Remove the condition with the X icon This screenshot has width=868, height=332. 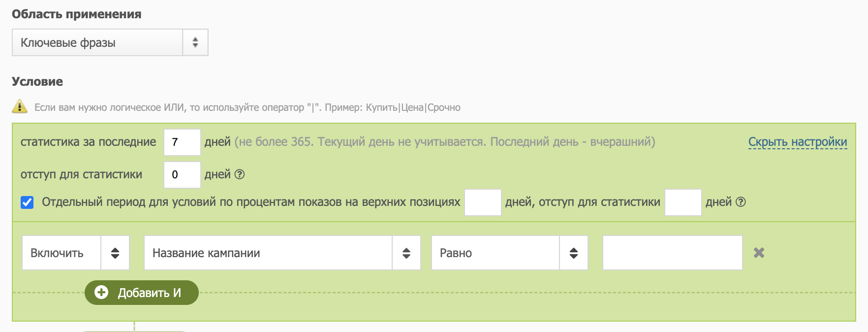[x=759, y=253]
